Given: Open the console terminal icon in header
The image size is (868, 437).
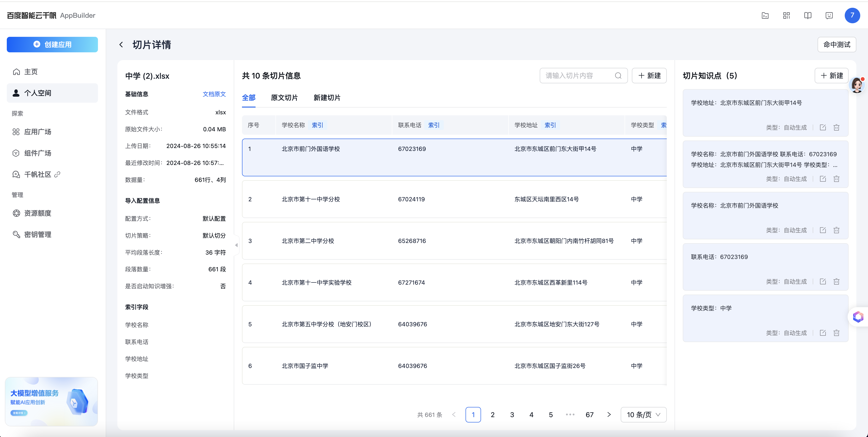Looking at the screenshot, I should point(765,16).
